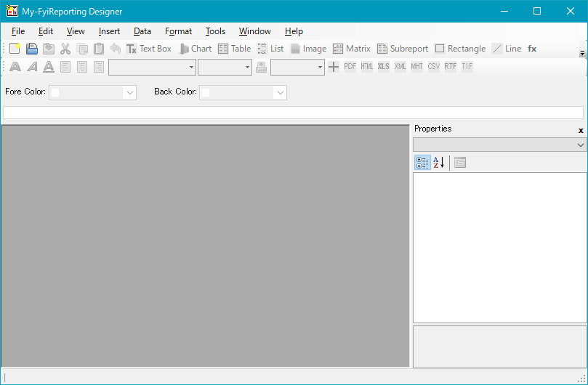Insert a Table from toolbar
Viewport: 588px width, 385px height.
pos(234,49)
